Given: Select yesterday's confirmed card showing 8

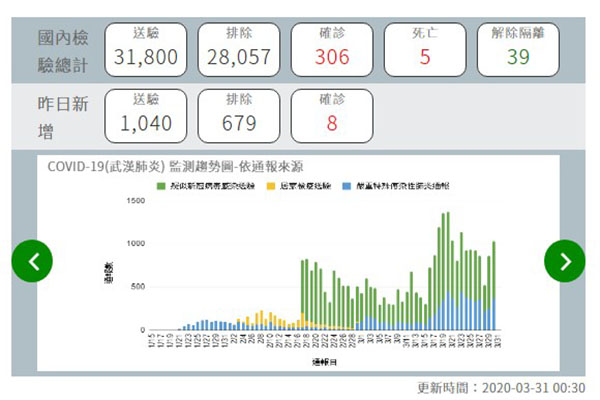Looking at the screenshot, I should [x=332, y=116].
